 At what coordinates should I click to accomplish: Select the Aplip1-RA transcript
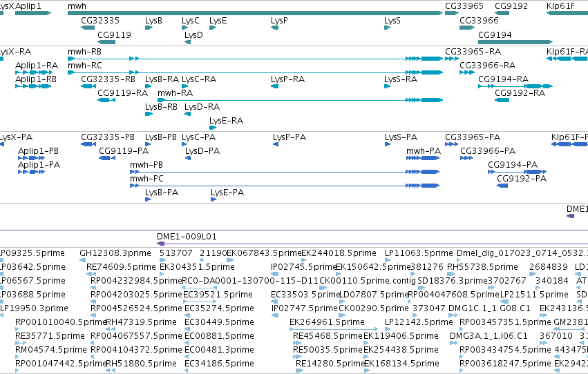(x=34, y=72)
